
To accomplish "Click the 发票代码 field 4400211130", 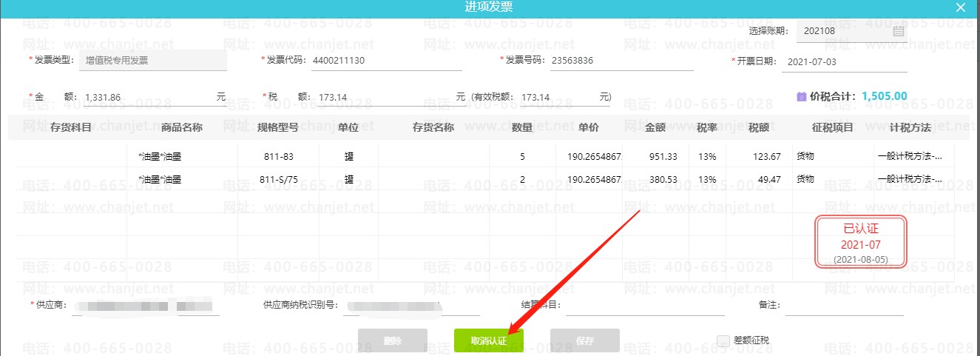I will pyautogui.click(x=386, y=61).
